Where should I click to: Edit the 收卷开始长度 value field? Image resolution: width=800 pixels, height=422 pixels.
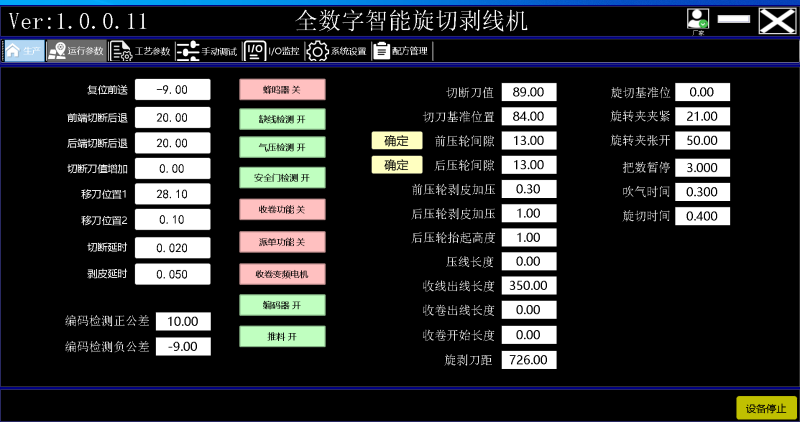pyautogui.click(x=529, y=335)
